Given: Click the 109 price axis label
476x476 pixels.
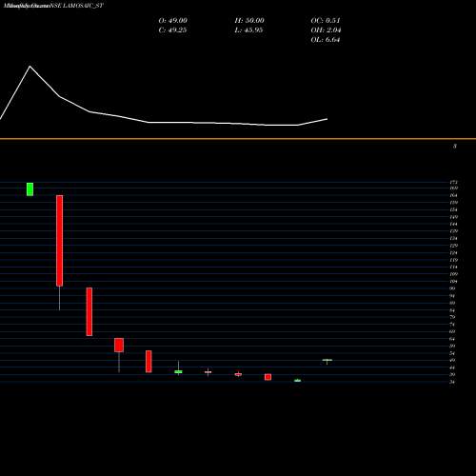Looking at the screenshot, I should coord(454,274).
